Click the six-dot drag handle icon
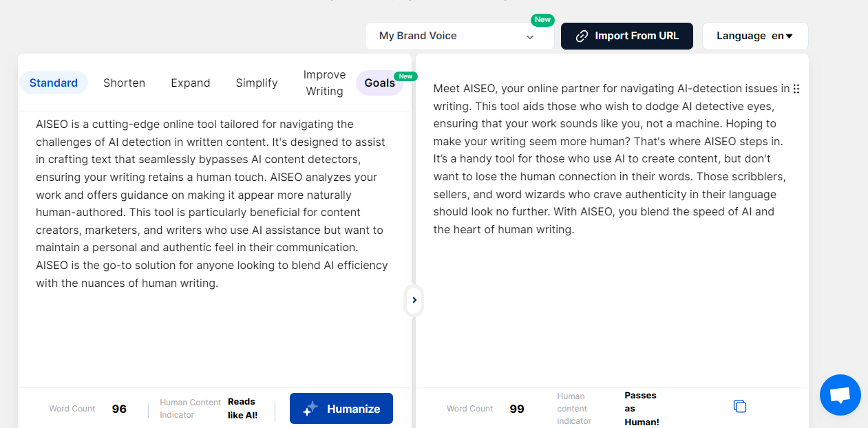 point(796,89)
